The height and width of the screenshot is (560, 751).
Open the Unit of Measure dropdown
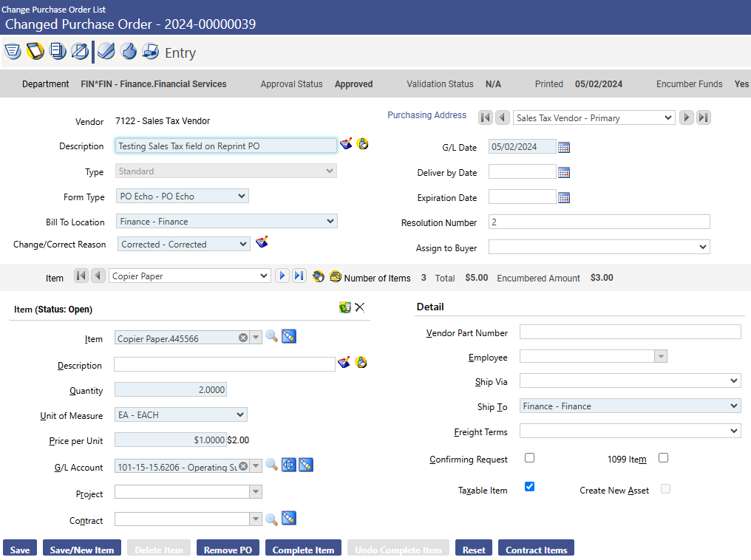pyautogui.click(x=181, y=414)
